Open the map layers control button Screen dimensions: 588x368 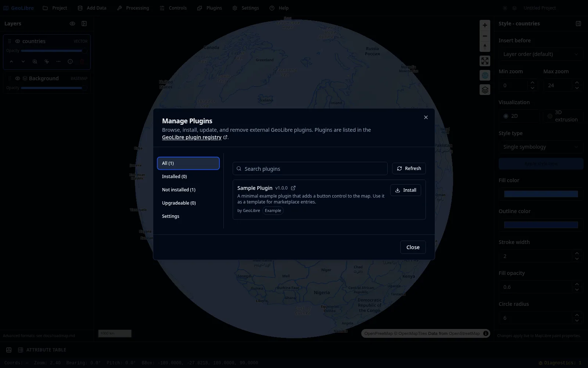click(x=485, y=90)
